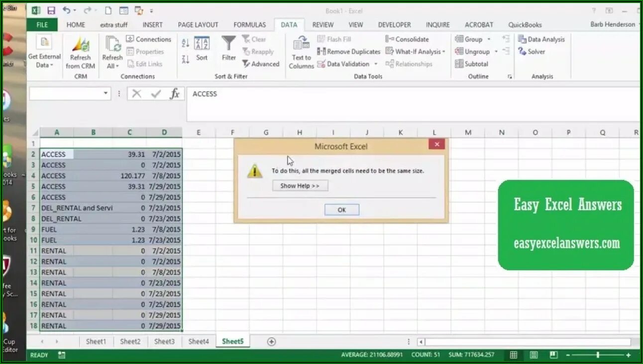The height and width of the screenshot is (364, 643).
Task: Select the Sheet1 tab
Action: [x=96, y=342]
